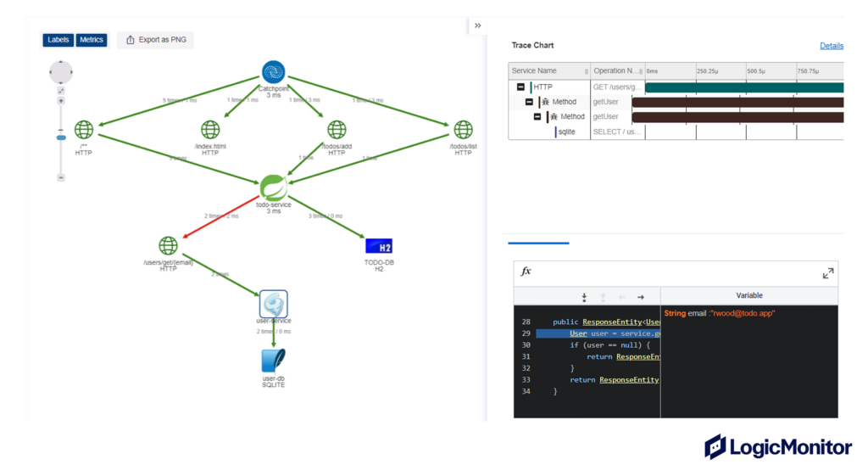Select the /todos/list HTTP globe icon
Screen dimensions: 868x476
[x=463, y=130]
